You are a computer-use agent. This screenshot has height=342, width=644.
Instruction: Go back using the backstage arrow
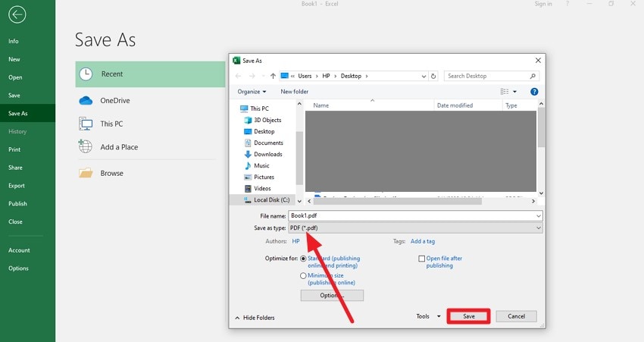click(17, 15)
